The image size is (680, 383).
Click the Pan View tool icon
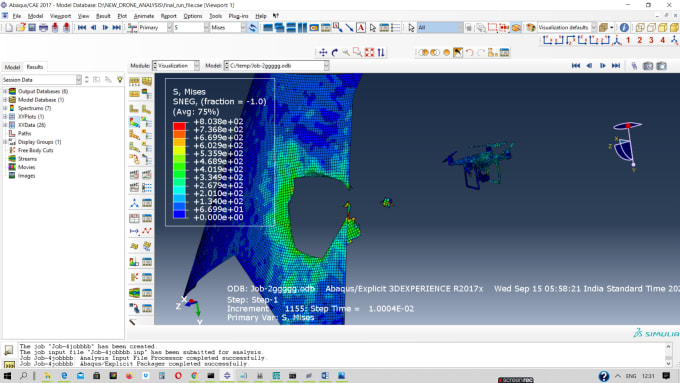pyautogui.click(x=323, y=52)
